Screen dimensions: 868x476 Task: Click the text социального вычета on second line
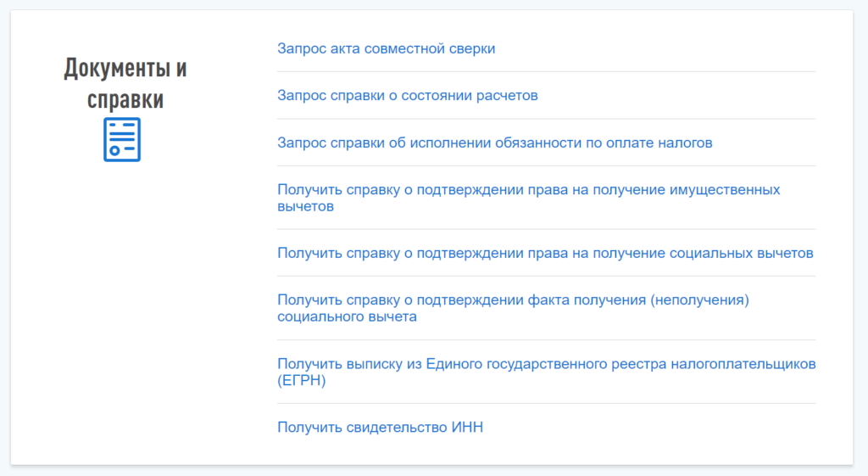[347, 316]
